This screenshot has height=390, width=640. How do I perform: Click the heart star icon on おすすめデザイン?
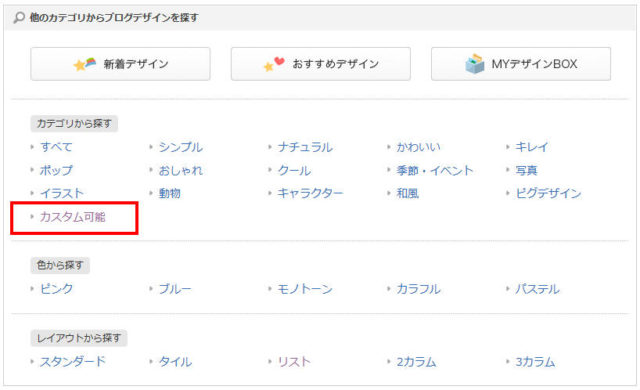(x=274, y=64)
